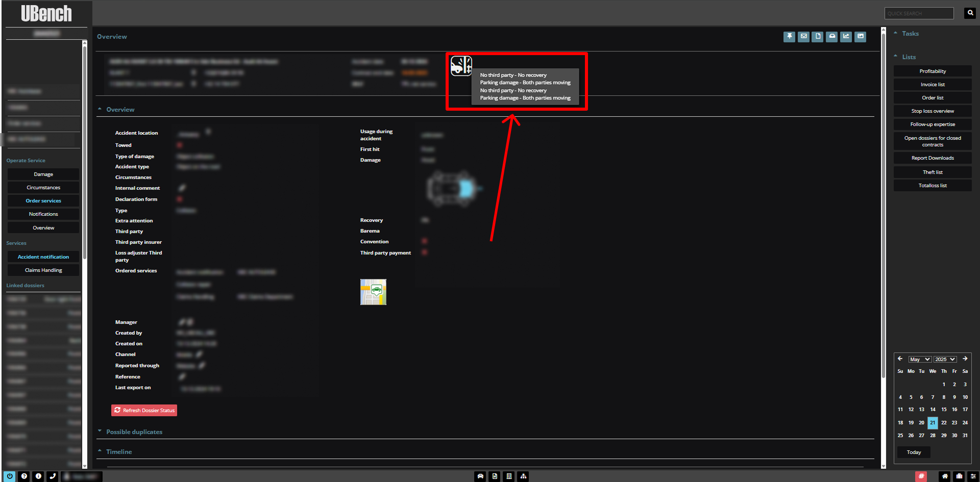Click the car icon in bottom bar
The image size is (980, 482).
(480, 476)
